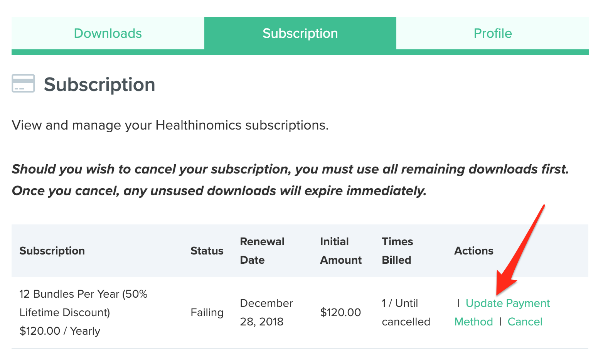Screen dimensions: 603x364
Task: Click the large Subscription page heading
Action: 99,84
